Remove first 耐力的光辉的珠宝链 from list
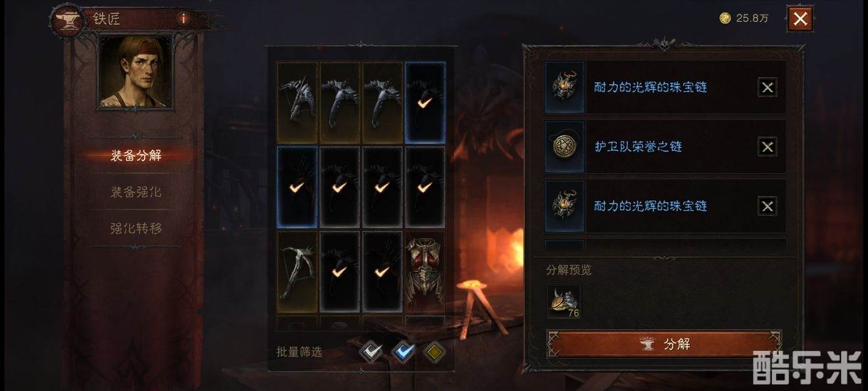This screenshot has height=391, width=868. 767,87
